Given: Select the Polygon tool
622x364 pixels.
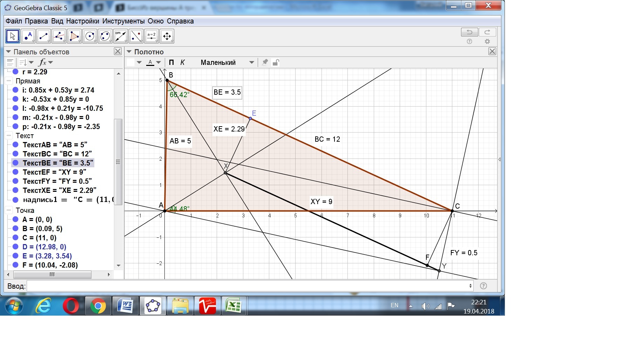Looking at the screenshot, I should click(74, 36).
